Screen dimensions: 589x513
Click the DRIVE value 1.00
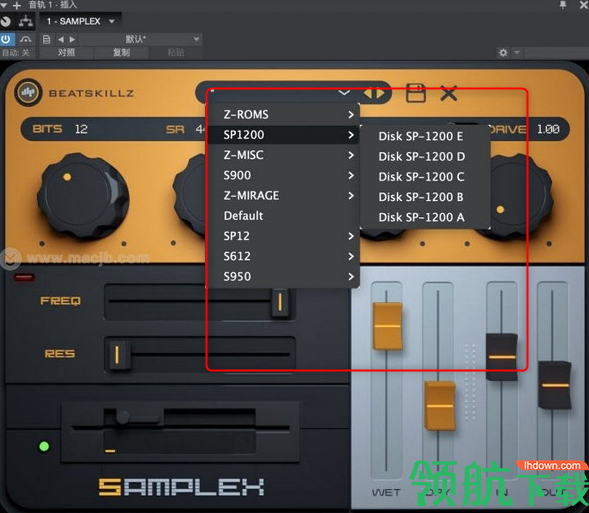(548, 129)
